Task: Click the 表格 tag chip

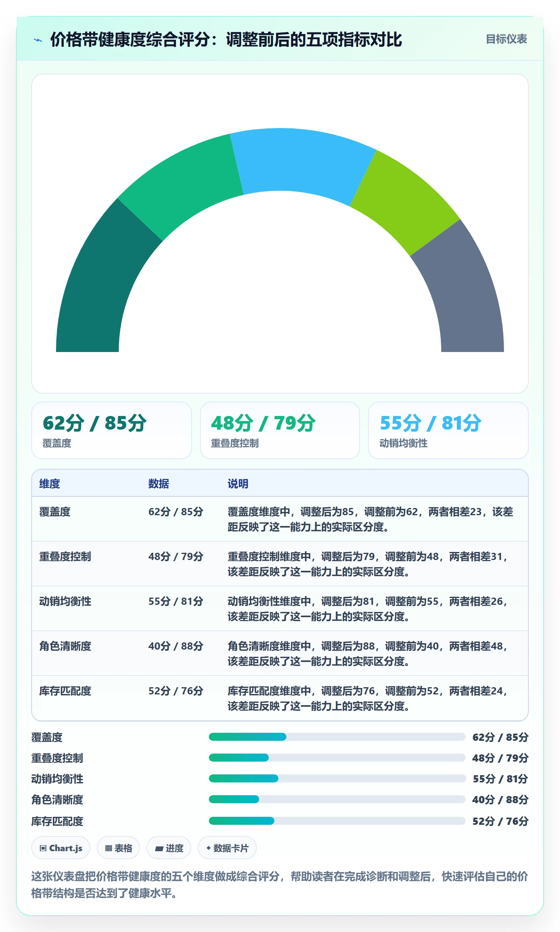Action: [x=118, y=848]
